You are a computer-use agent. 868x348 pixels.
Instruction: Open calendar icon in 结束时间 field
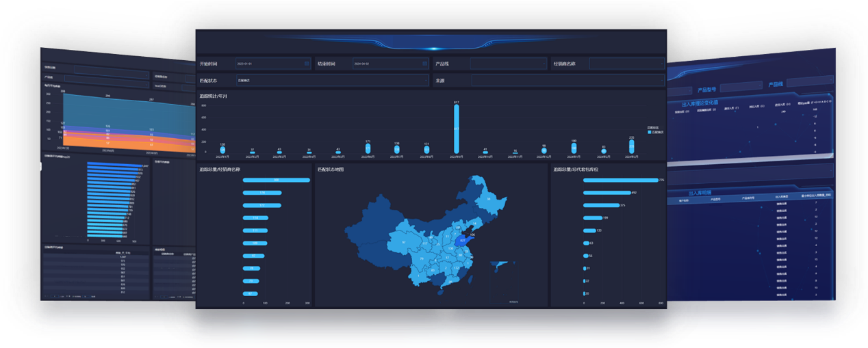click(425, 64)
